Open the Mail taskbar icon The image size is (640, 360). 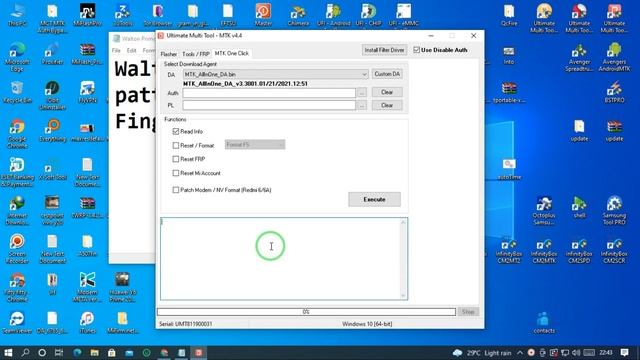click(x=129, y=353)
